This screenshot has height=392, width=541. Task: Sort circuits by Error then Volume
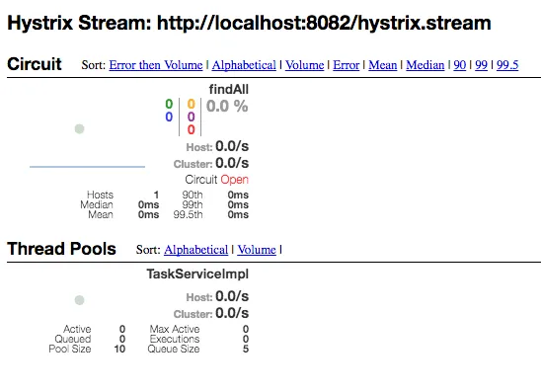tap(156, 65)
